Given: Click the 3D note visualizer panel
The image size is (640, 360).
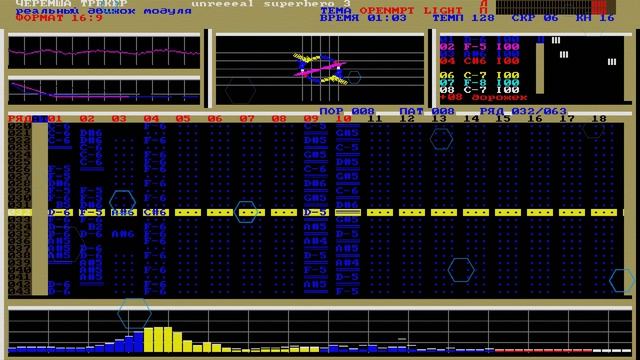Looking at the screenshot, I should pyautogui.click(x=320, y=71).
